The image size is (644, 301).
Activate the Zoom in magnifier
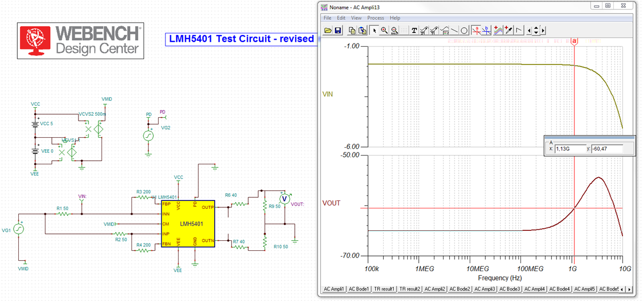(x=384, y=30)
